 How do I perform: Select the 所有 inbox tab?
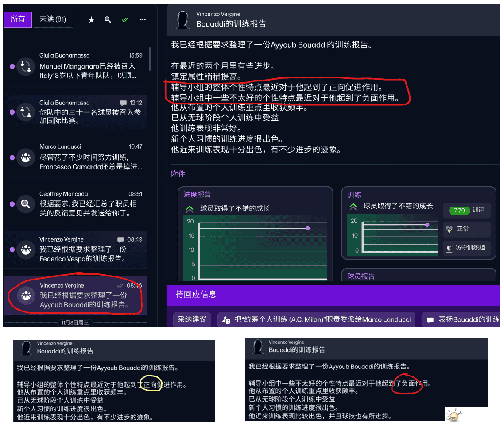[18, 19]
